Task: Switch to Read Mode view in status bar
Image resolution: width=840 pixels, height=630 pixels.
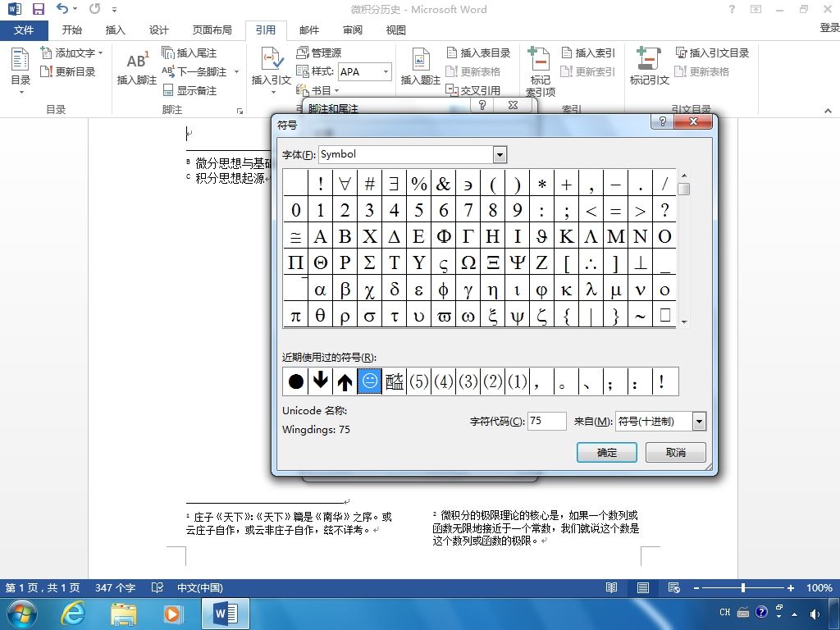Action: 611,587
